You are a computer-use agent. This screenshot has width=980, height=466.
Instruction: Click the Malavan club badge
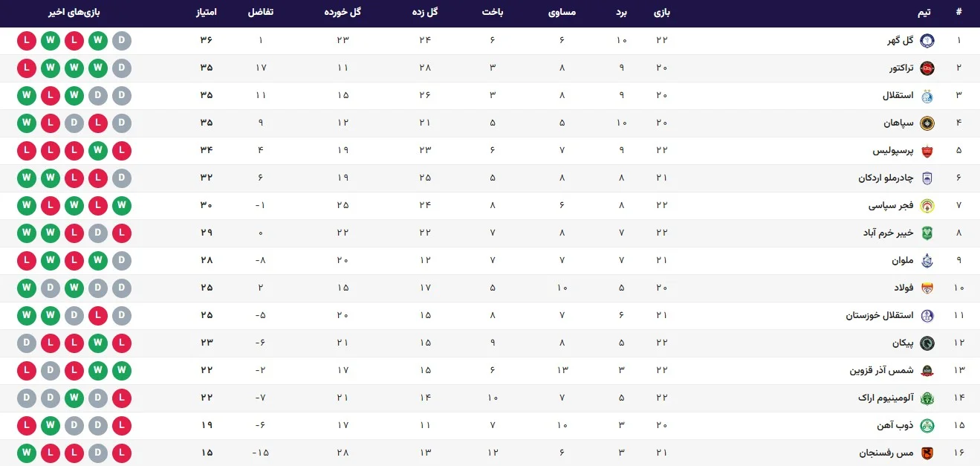coord(927,261)
